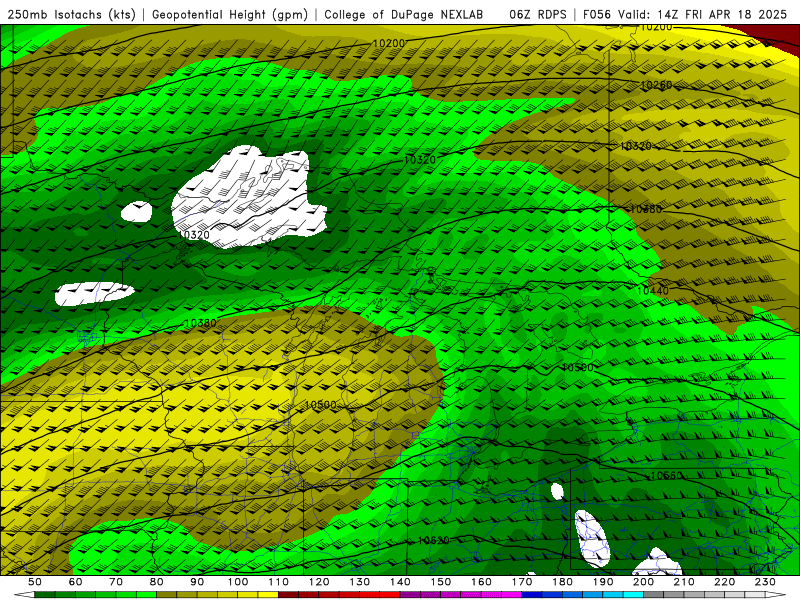Viewport: 800px width, 600px height.
Task: Click the 220 value on the color scale
Action: [x=724, y=582]
